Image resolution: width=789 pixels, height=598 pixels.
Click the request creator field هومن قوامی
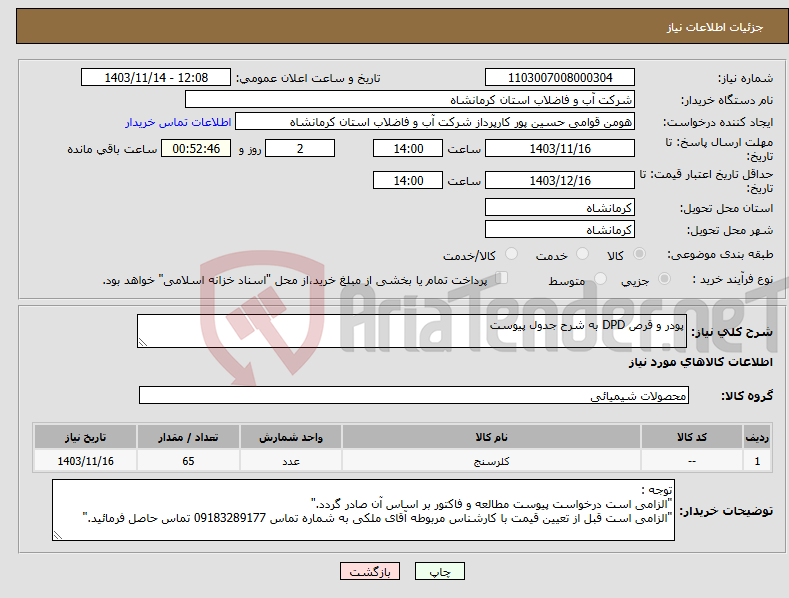[x=435, y=122]
